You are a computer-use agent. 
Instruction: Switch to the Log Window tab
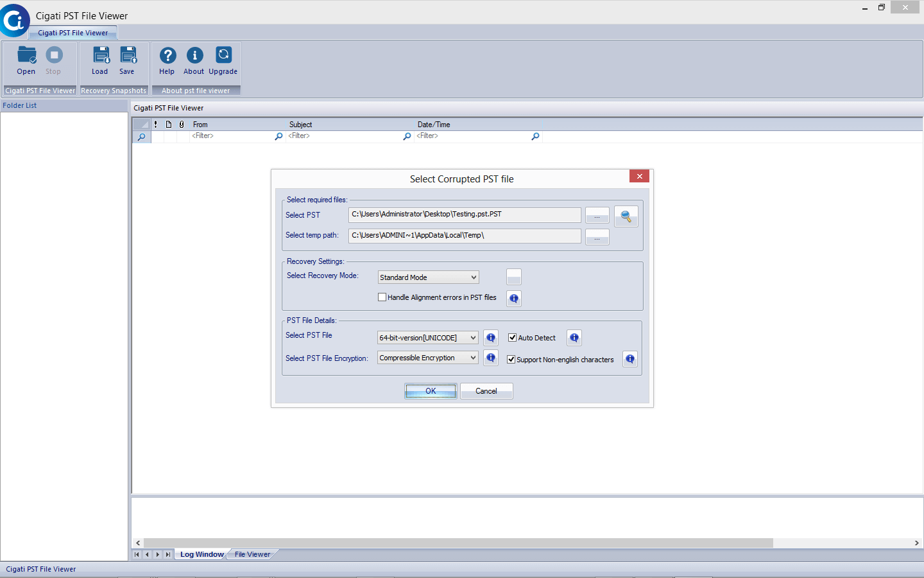click(x=201, y=554)
